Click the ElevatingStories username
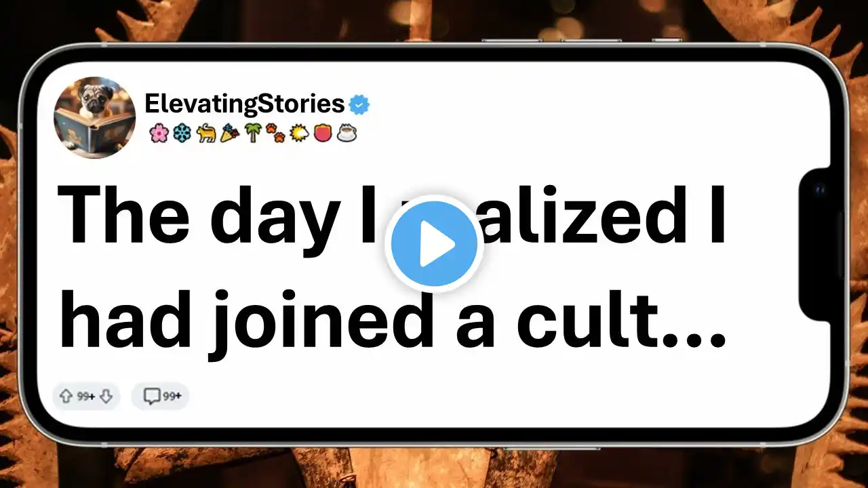Screen dimensions: 868x488 tap(245, 104)
